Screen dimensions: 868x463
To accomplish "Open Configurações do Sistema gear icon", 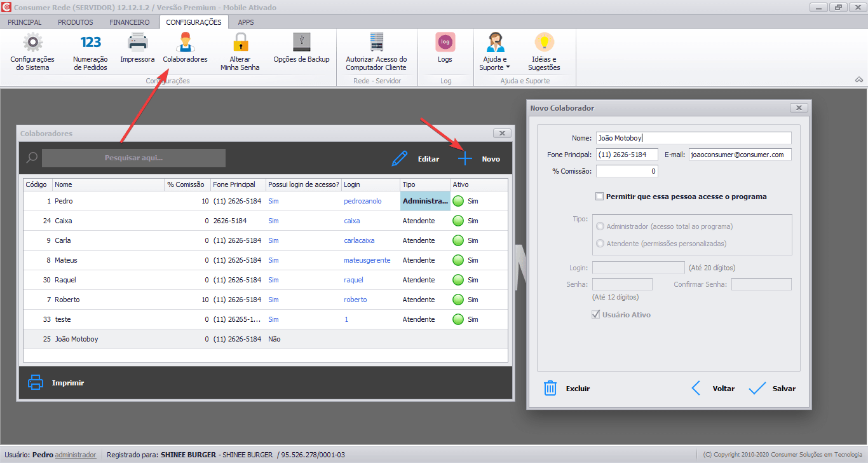I will coord(32,43).
